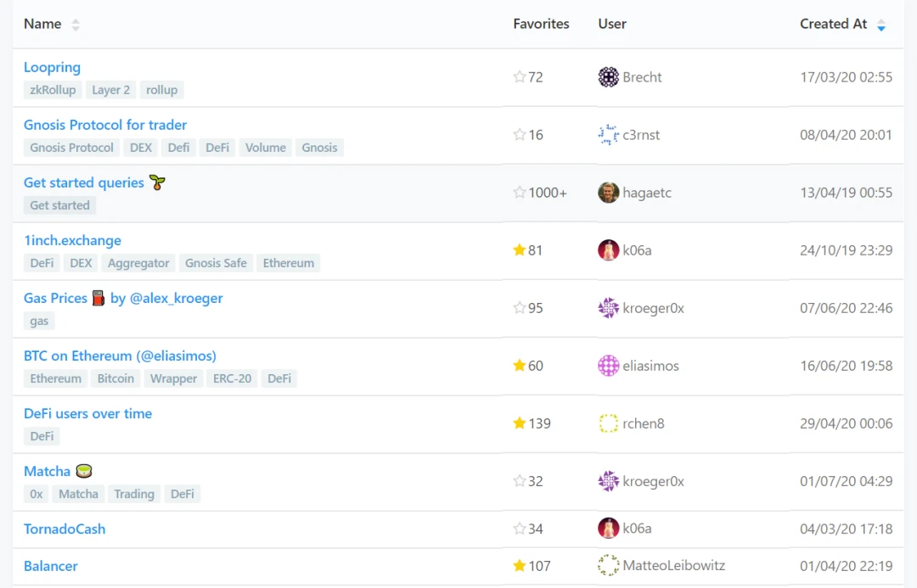Click the Ethereum tag in the 1inch.exchange row
917x588 pixels.
[x=289, y=263]
